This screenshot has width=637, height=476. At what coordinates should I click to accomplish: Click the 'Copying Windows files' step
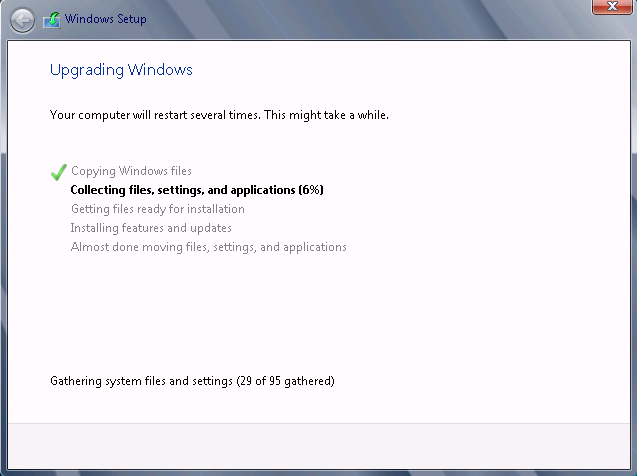[131, 171]
